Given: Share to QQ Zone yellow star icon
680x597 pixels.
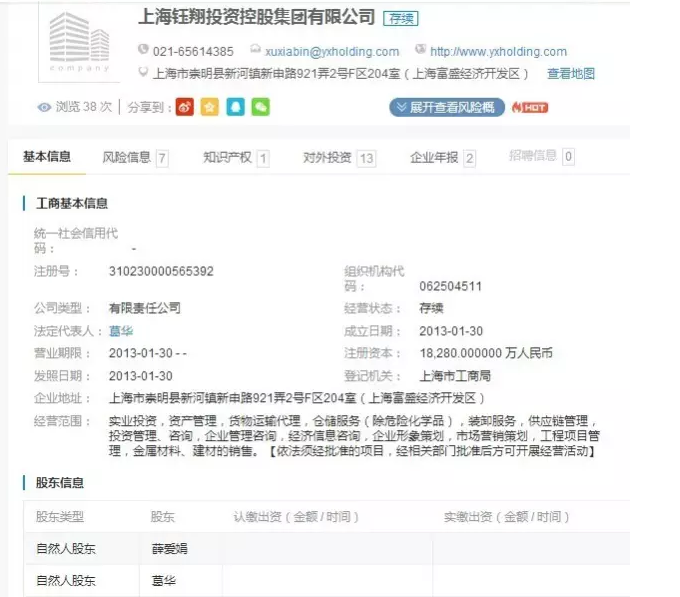Looking at the screenshot, I should [209, 107].
